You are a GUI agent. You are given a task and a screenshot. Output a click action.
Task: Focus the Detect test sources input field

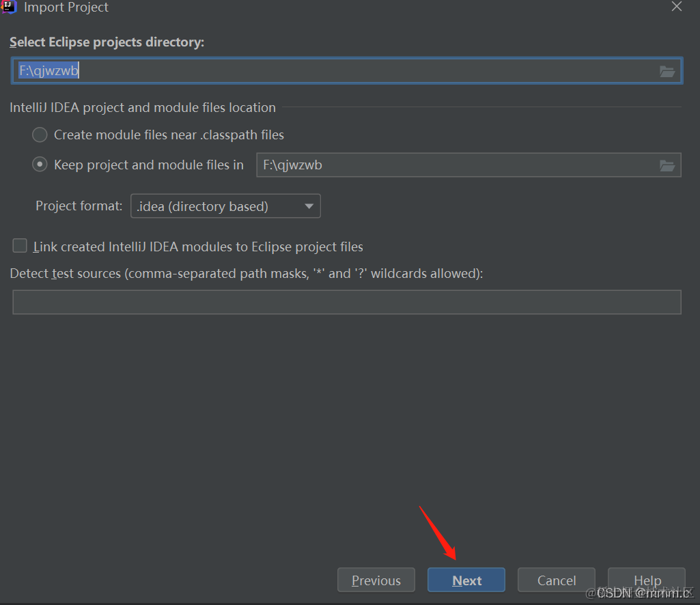347,302
